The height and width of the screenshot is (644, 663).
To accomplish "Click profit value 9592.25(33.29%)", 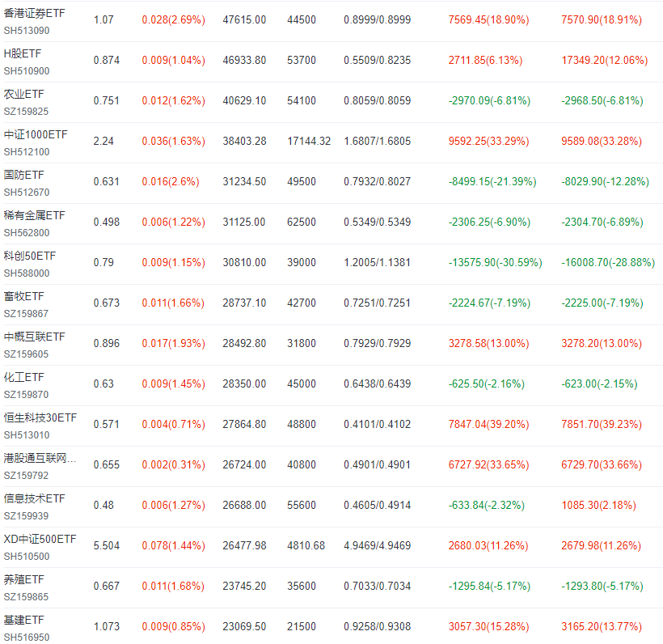I will (x=489, y=142).
